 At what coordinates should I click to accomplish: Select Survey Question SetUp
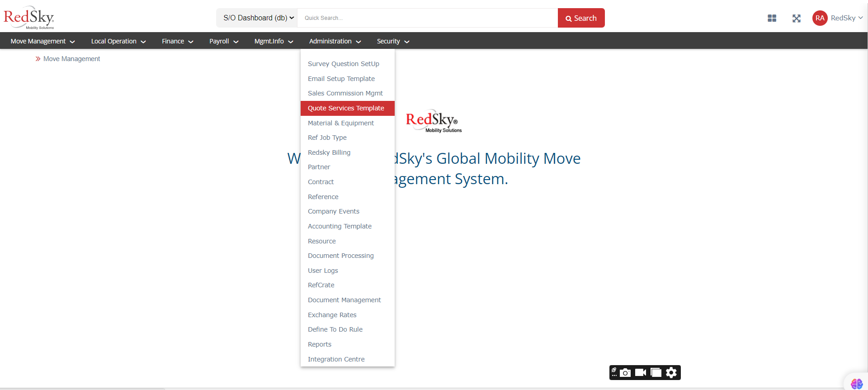347,64
